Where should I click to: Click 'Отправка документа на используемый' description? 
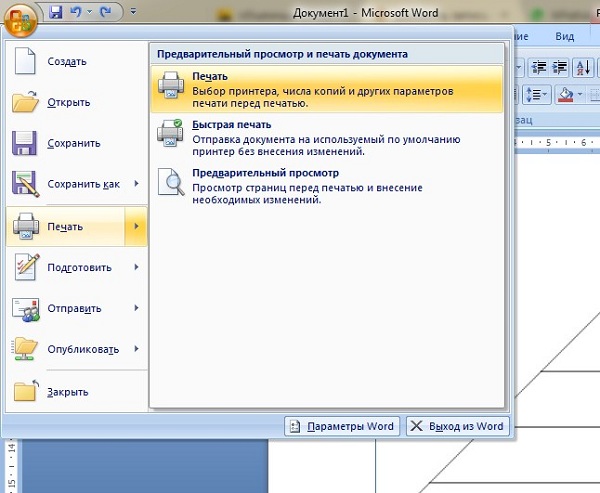pos(326,145)
